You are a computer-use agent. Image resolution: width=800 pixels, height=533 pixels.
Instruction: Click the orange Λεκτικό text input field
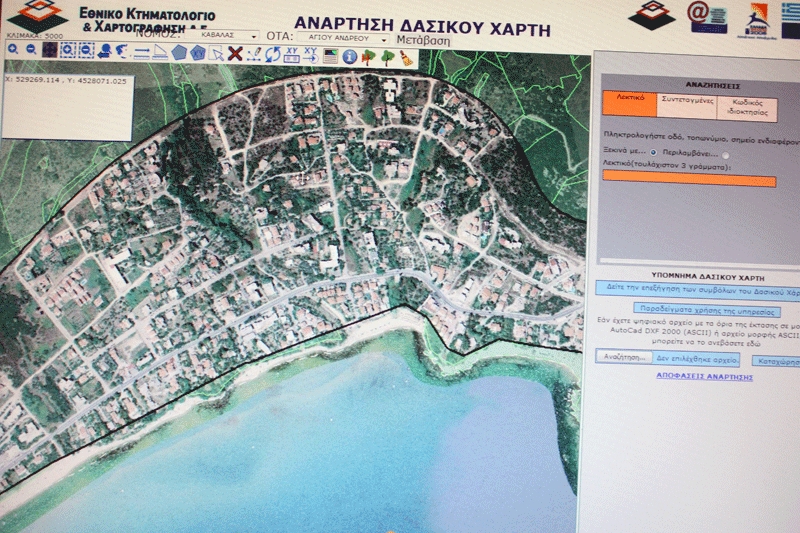click(688, 181)
